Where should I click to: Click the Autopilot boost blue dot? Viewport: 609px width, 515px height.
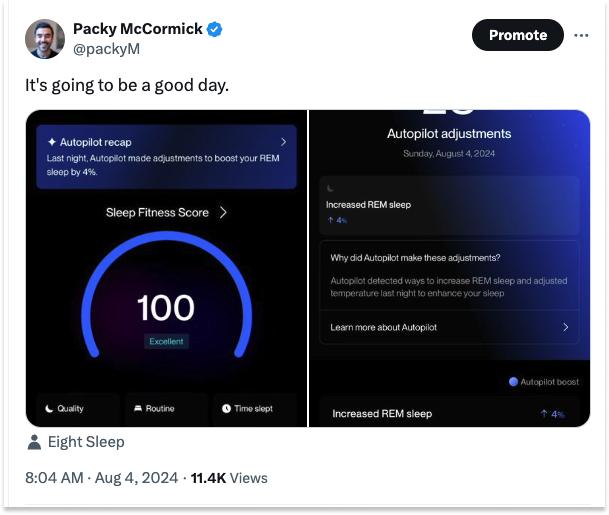point(513,381)
